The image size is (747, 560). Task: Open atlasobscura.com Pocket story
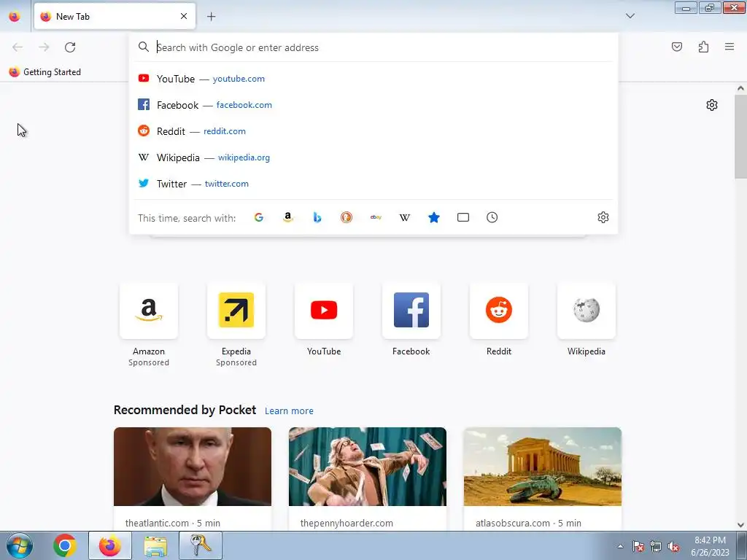(543, 478)
